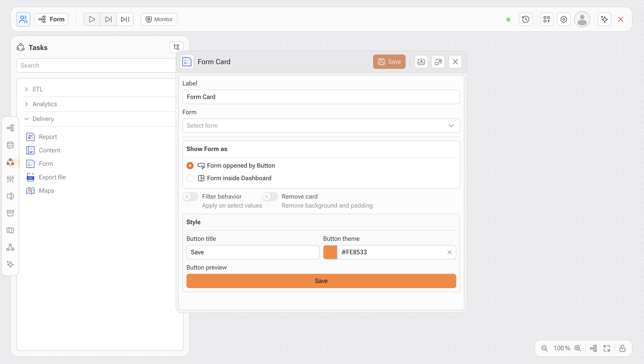The height and width of the screenshot is (364, 644).
Task: Open the add widgets grid icon
Action: coord(547,19)
